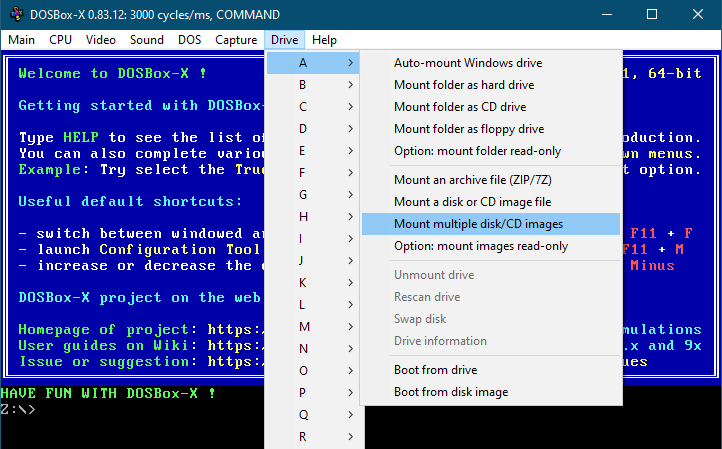Expand drive J submenu
This screenshot has width=722, height=449.
pyautogui.click(x=313, y=261)
